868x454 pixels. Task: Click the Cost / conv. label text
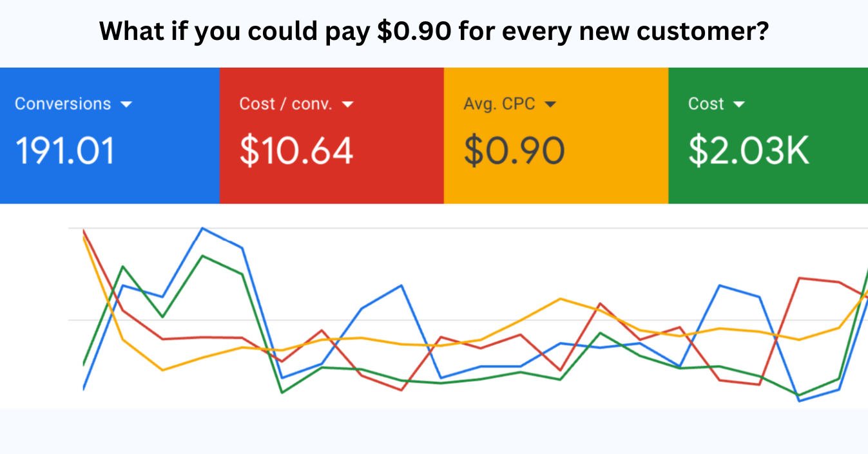click(286, 104)
